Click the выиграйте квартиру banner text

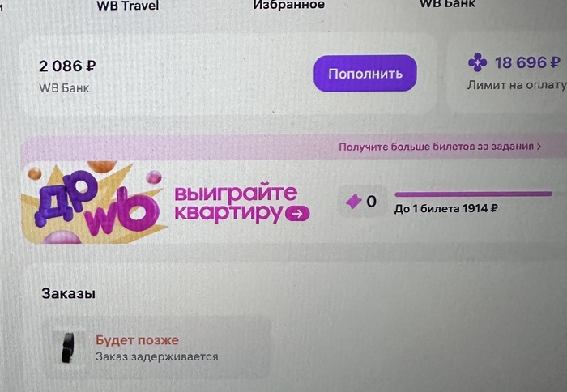click(236, 202)
